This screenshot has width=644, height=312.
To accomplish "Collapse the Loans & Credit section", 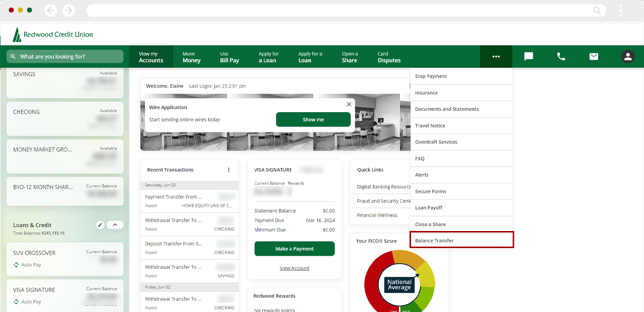I will (115, 225).
